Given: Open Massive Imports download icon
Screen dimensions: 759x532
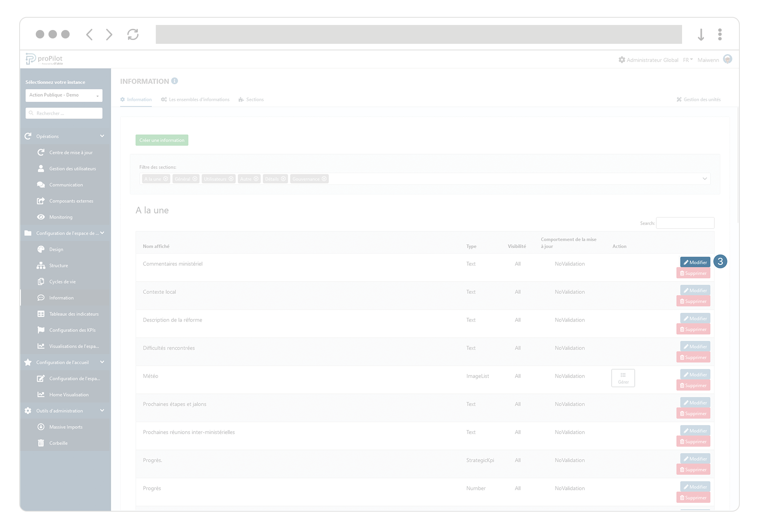Looking at the screenshot, I should point(41,427).
